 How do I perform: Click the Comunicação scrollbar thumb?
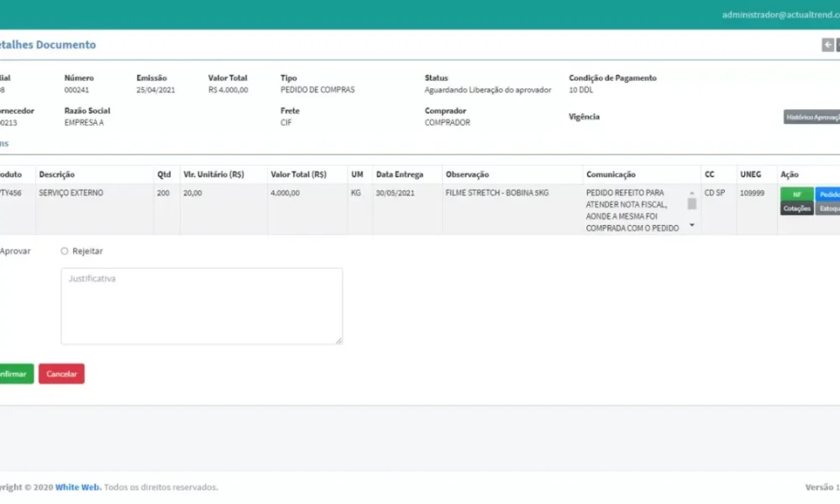pyautogui.click(x=691, y=203)
